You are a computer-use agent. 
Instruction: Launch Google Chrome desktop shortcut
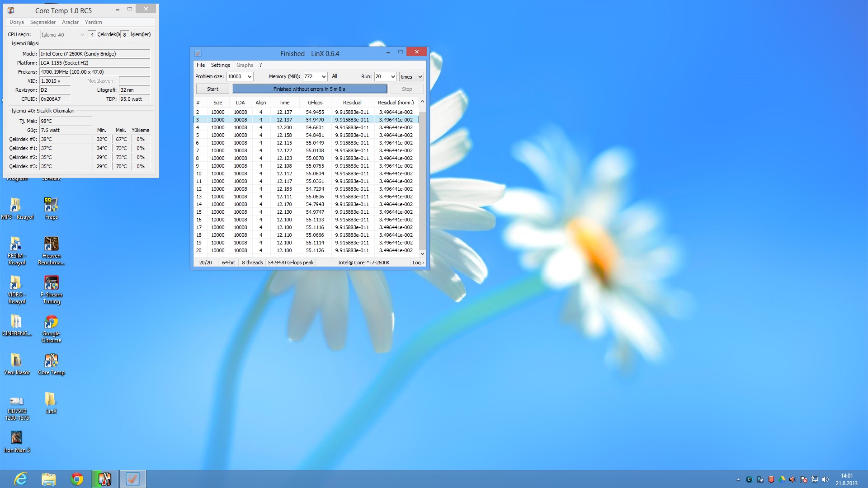[x=51, y=328]
